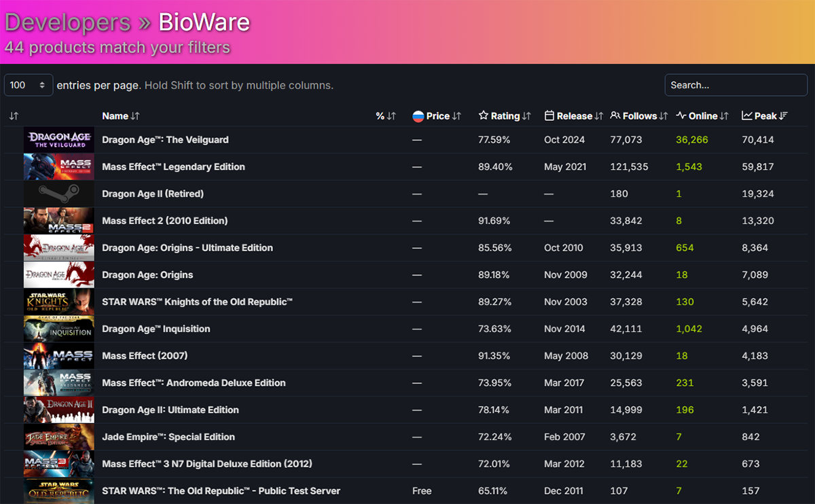Click the May 2021 release date
Screen dimensions: 815x504
[x=565, y=167]
